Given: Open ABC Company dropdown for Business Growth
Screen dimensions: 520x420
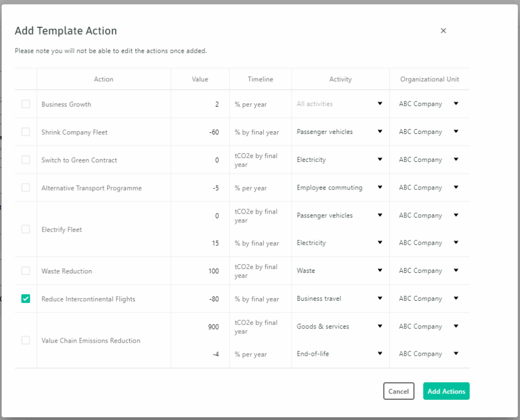Looking at the screenshot, I should tap(429, 104).
